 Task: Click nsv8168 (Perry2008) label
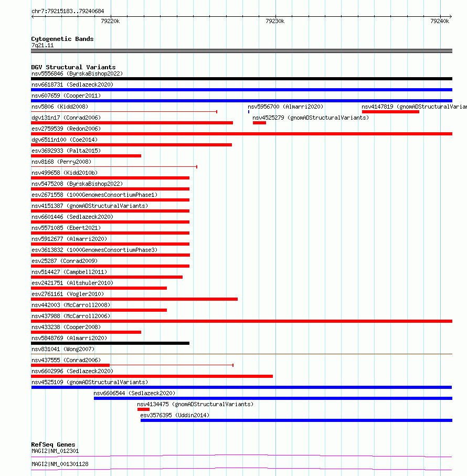tap(61, 162)
